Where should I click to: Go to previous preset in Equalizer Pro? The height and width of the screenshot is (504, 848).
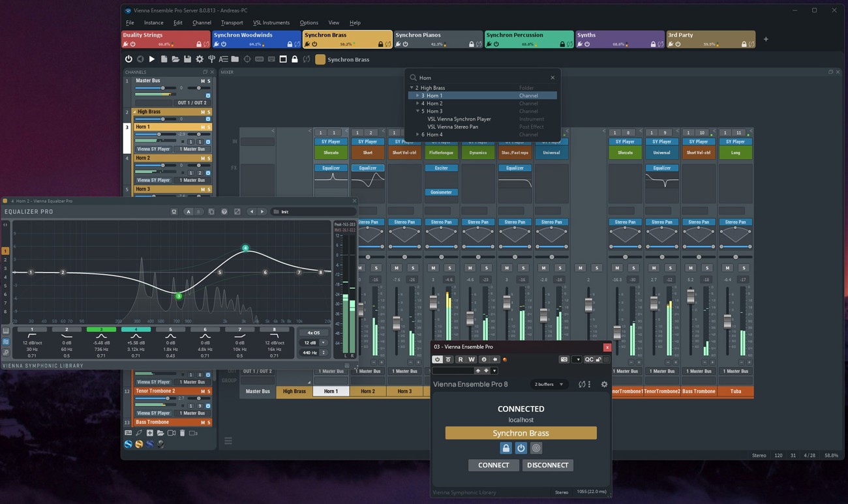click(x=252, y=212)
